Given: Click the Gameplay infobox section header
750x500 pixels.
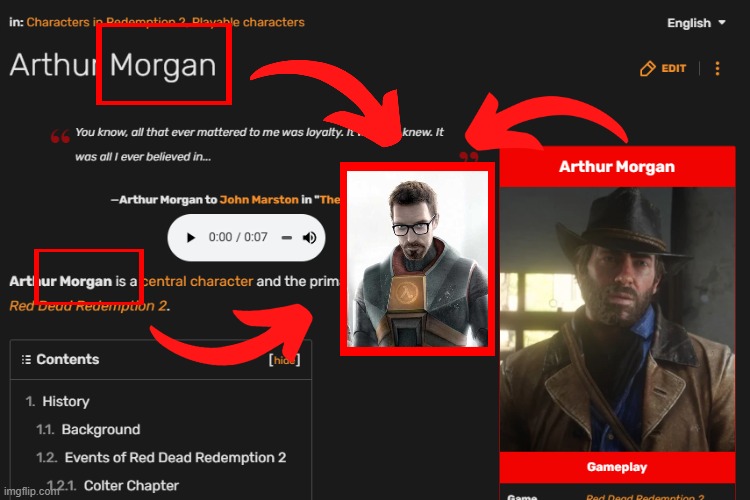Looking at the screenshot, I should 617,467.
